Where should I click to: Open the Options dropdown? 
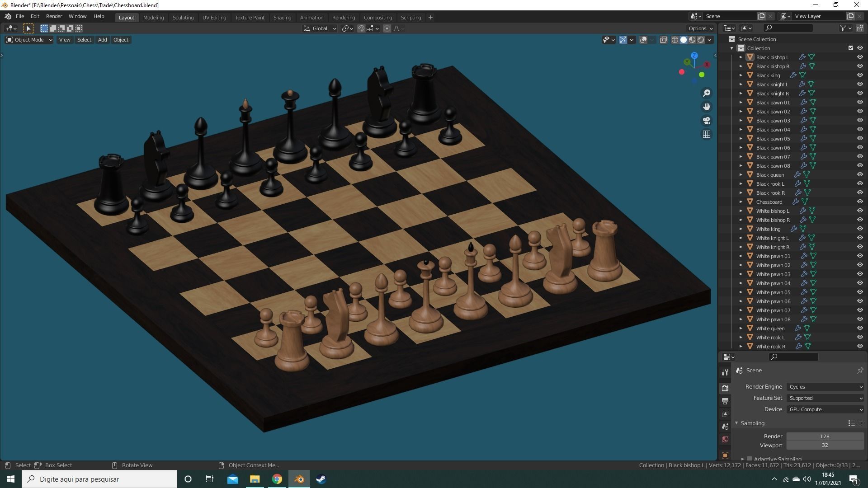700,28
